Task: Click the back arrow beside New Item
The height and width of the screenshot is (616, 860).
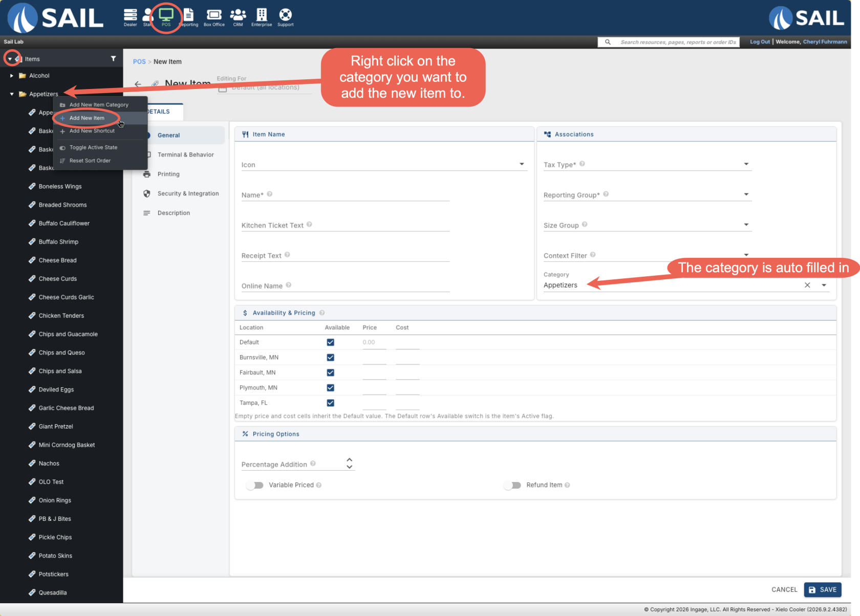Action: point(138,84)
